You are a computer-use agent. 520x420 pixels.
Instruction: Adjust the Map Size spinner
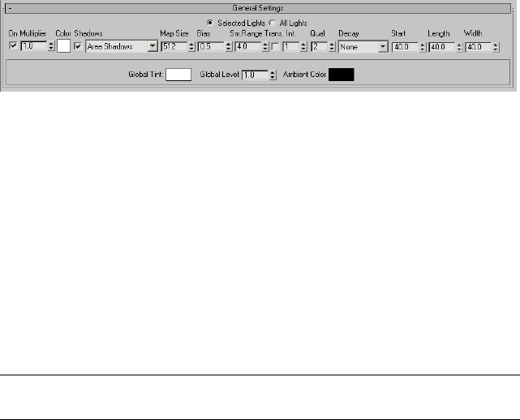coord(191,47)
